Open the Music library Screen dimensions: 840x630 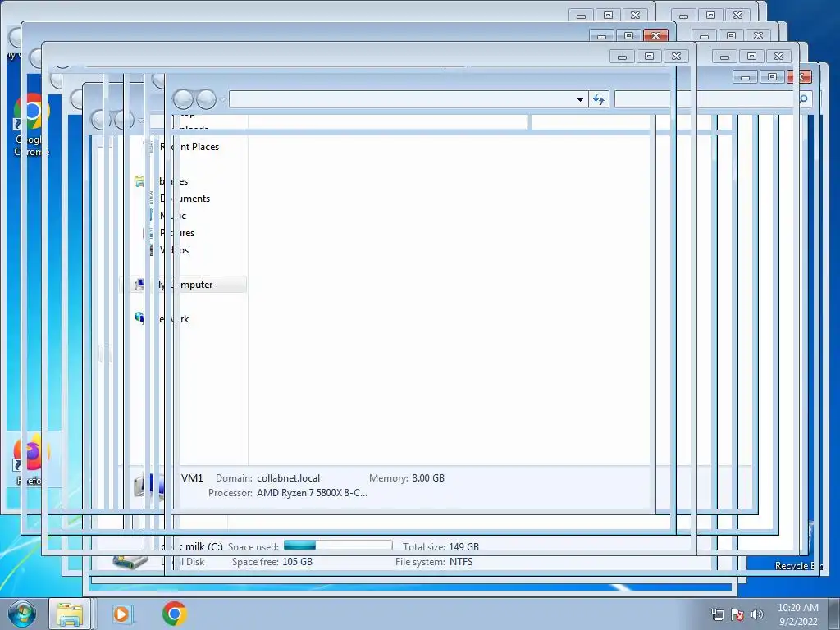coord(173,216)
